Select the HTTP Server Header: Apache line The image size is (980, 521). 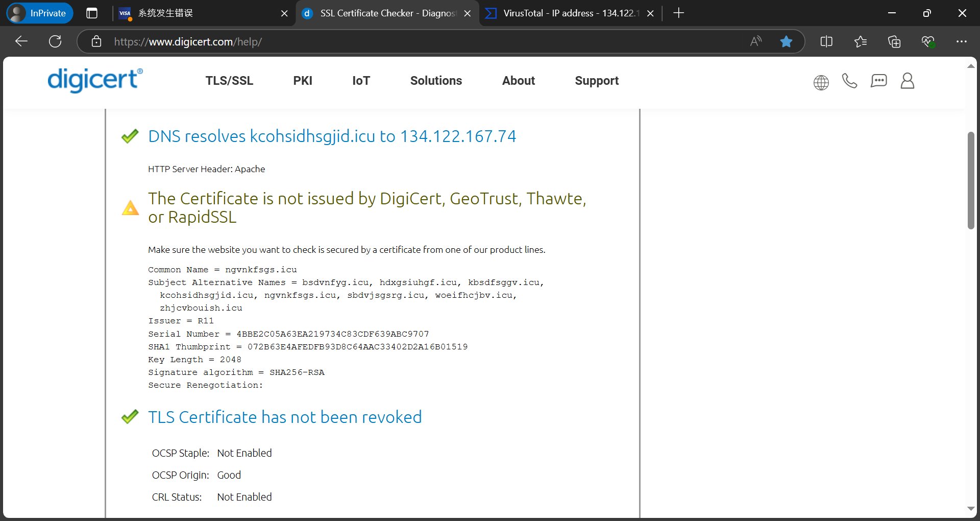pyautogui.click(x=206, y=169)
